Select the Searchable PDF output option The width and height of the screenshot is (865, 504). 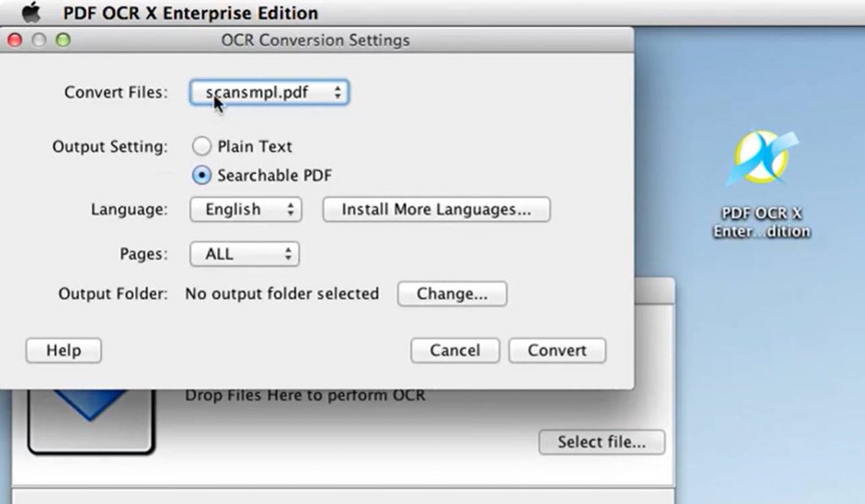tap(202, 175)
